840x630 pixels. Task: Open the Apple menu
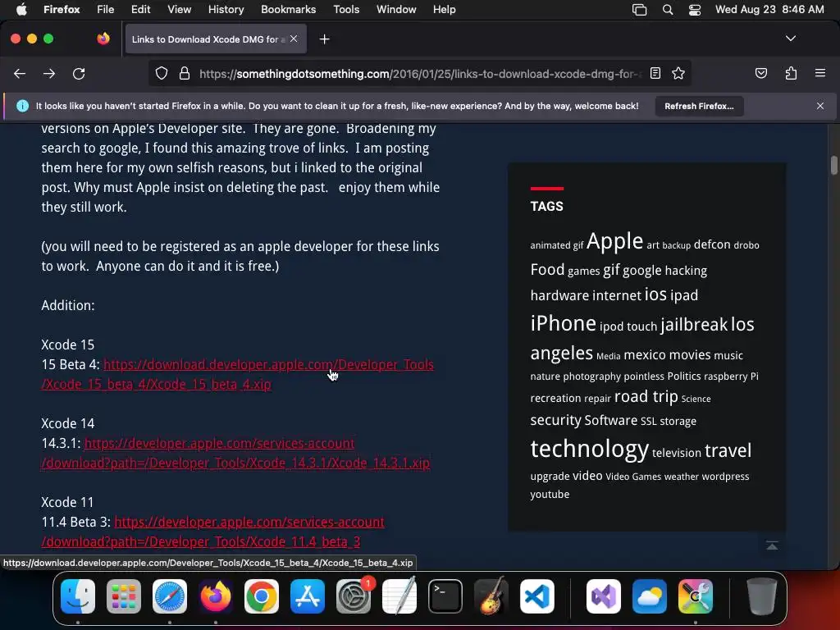tap(21, 9)
